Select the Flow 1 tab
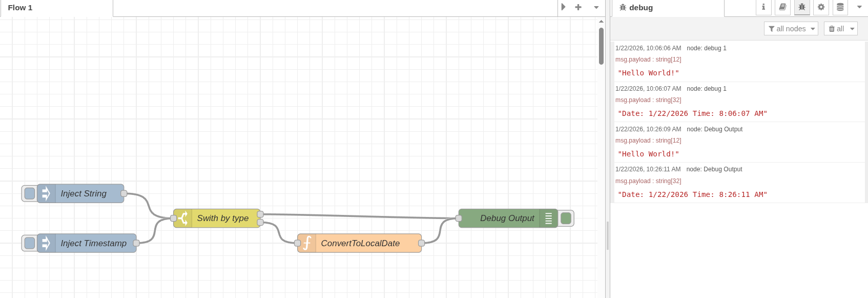Viewport: 868px width, 298px height. (x=20, y=8)
